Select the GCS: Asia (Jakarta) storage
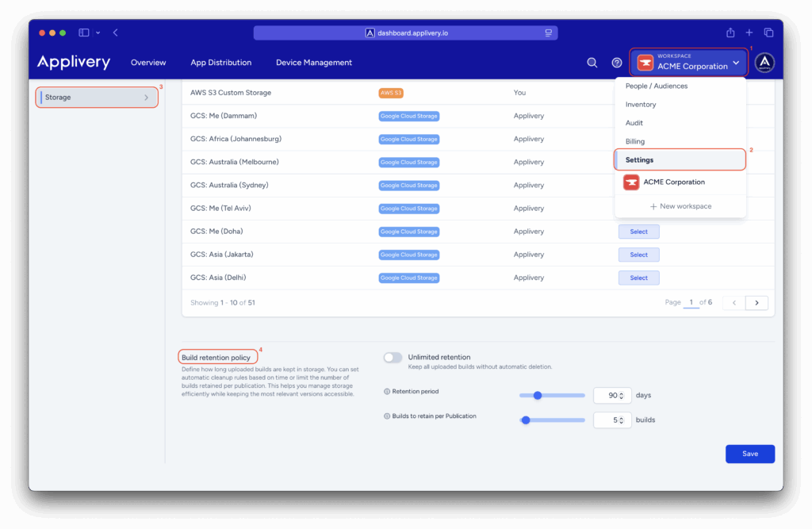 638,255
